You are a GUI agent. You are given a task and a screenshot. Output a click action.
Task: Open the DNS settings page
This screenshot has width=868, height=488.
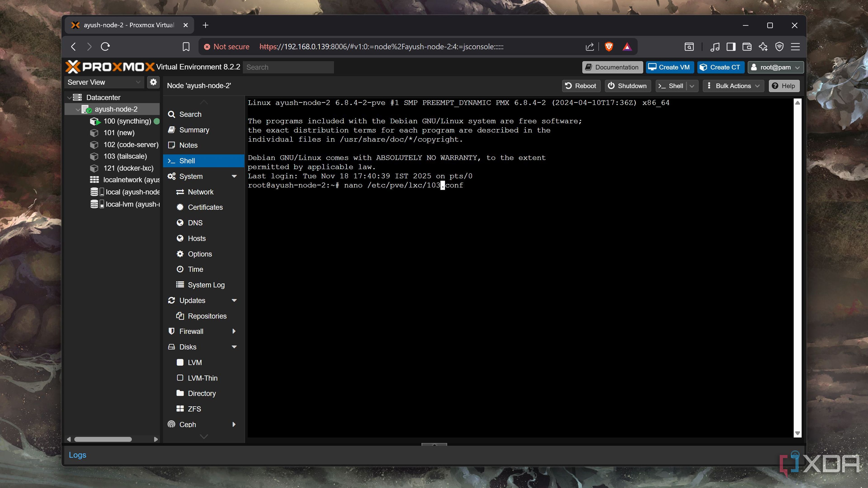[203, 223]
